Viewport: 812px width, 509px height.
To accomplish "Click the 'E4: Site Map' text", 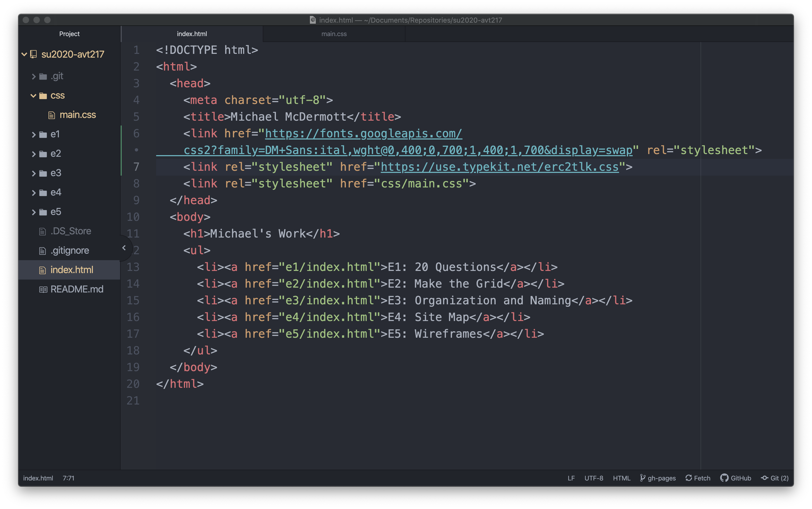I will [428, 317].
